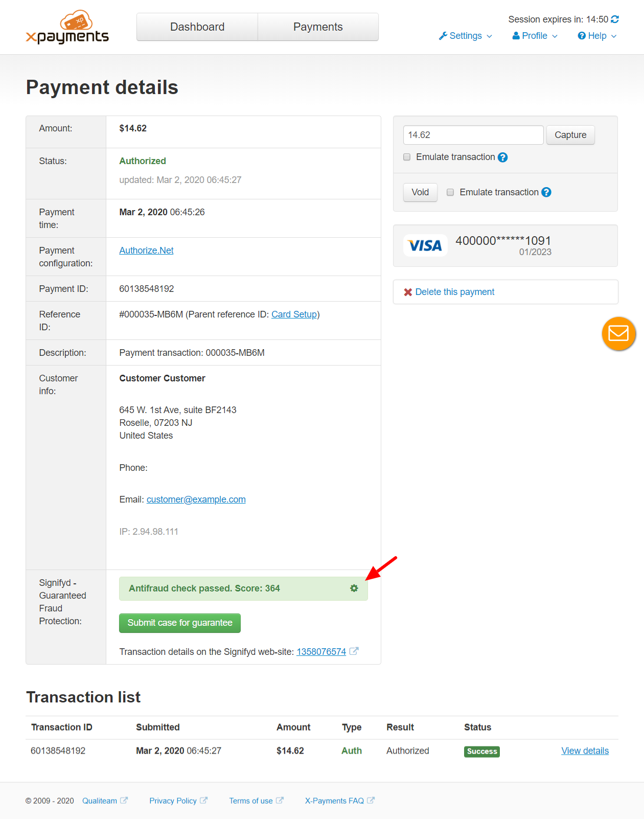Viewport: 644px width, 819px height.
Task: Click the Capture button
Action: (x=570, y=135)
